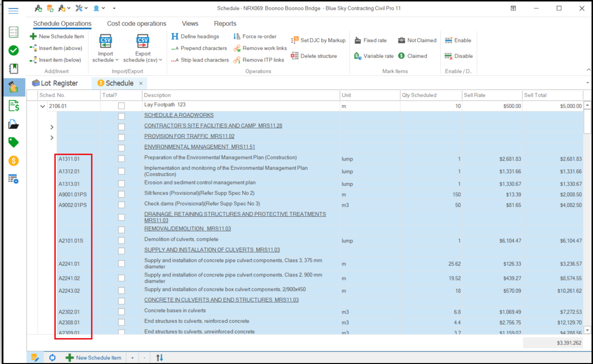Tick Total checkbox for Check dams row
Viewport: 593px width, 364px height.
click(121, 205)
